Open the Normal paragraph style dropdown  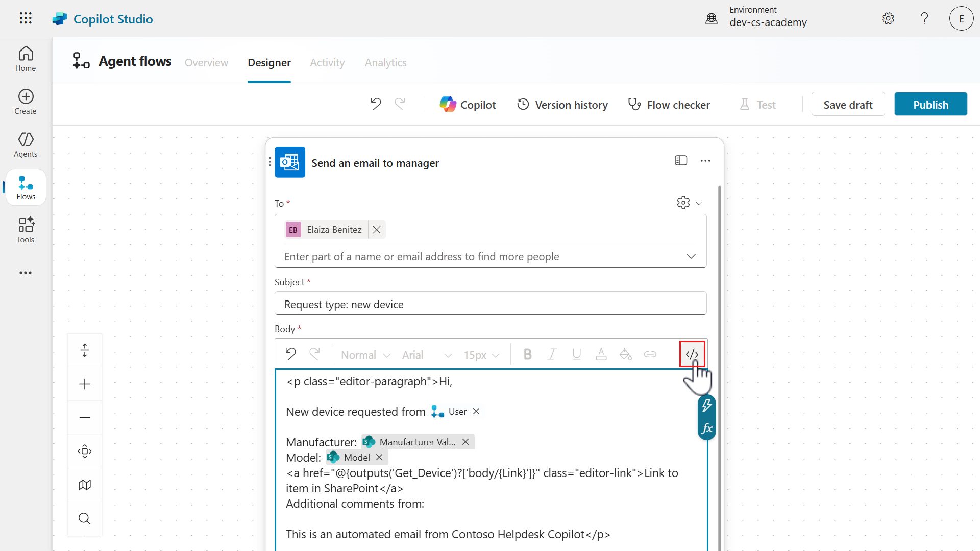tap(365, 355)
